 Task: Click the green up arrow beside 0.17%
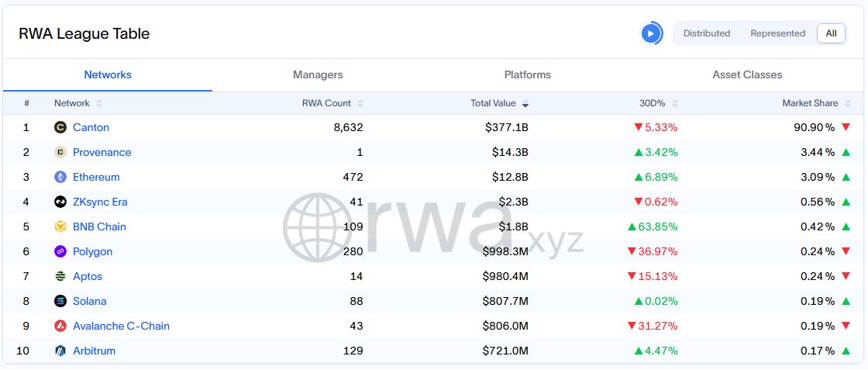(846, 351)
